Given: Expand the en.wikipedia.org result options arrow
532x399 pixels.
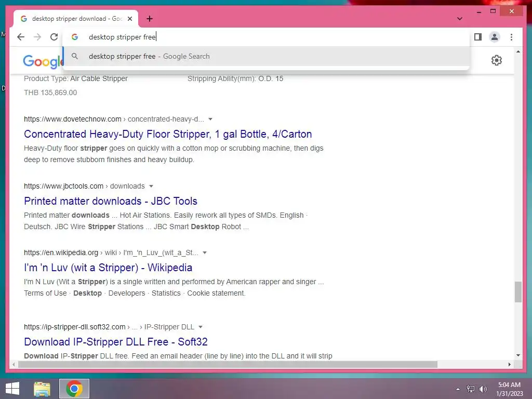Looking at the screenshot, I should click(205, 253).
